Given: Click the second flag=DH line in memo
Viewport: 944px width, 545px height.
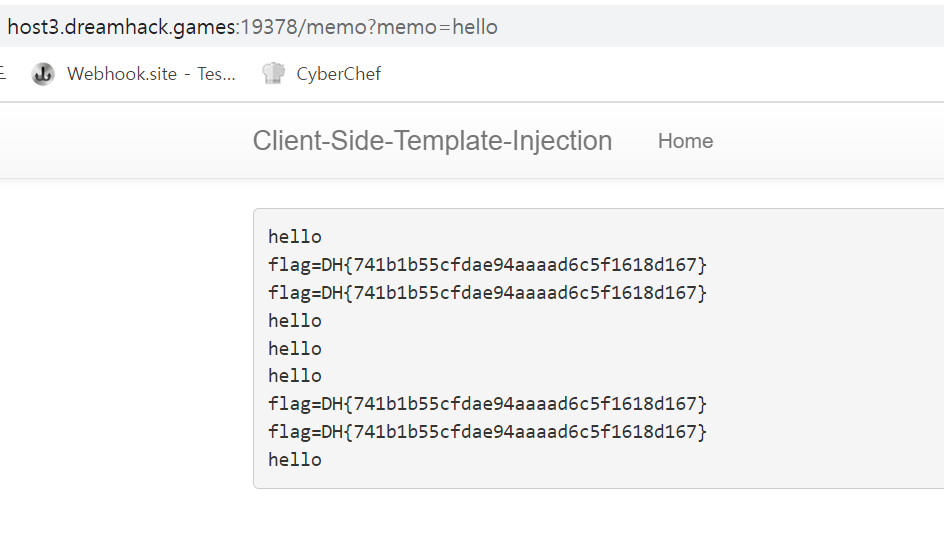Looking at the screenshot, I should [x=487, y=293].
